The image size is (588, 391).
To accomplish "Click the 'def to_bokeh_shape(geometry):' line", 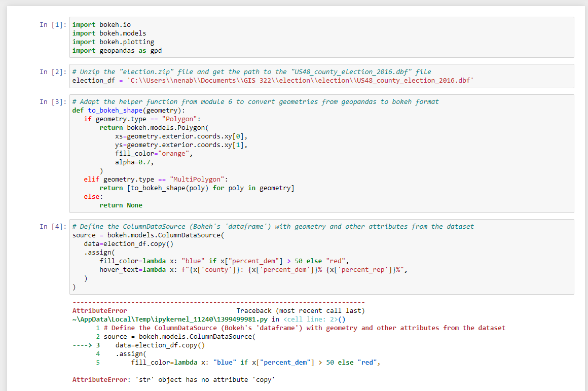I will coord(129,111).
